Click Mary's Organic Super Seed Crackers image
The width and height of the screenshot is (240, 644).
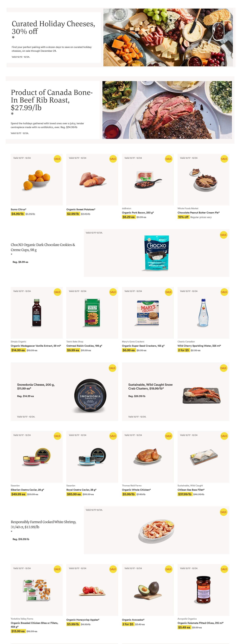tap(148, 313)
